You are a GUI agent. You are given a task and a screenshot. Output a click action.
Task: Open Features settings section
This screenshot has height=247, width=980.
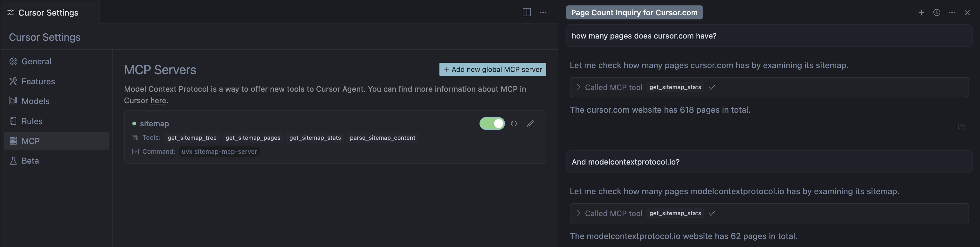click(56, 81)
